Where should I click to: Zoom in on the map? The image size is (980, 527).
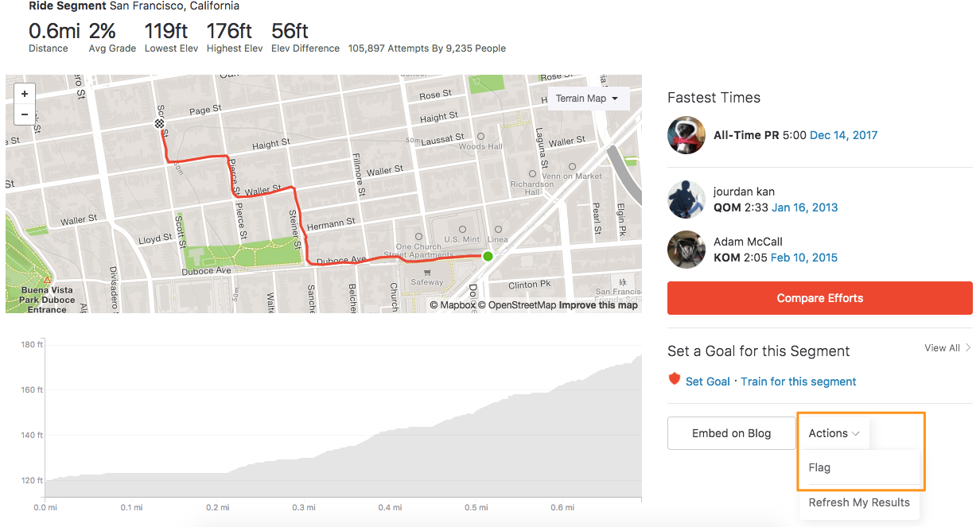tap(25, 93)
